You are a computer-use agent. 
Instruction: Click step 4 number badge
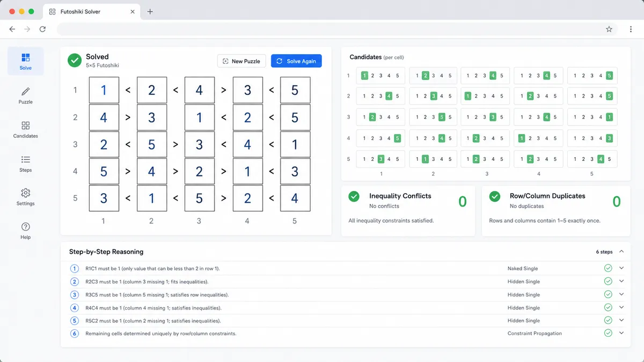click(75, 308)
